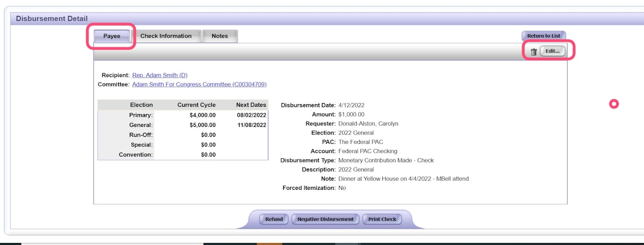Image resolution: width=644 pixels, height=245 pixels.
Task: Select the disbursement date 4/12/2022
Action: tap(352, 106)
